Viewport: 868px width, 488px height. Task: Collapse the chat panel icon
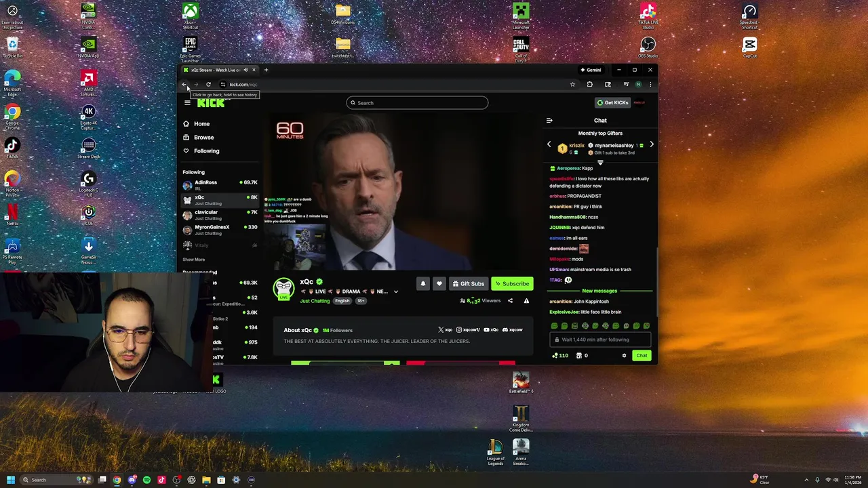(x=549, y=121)
